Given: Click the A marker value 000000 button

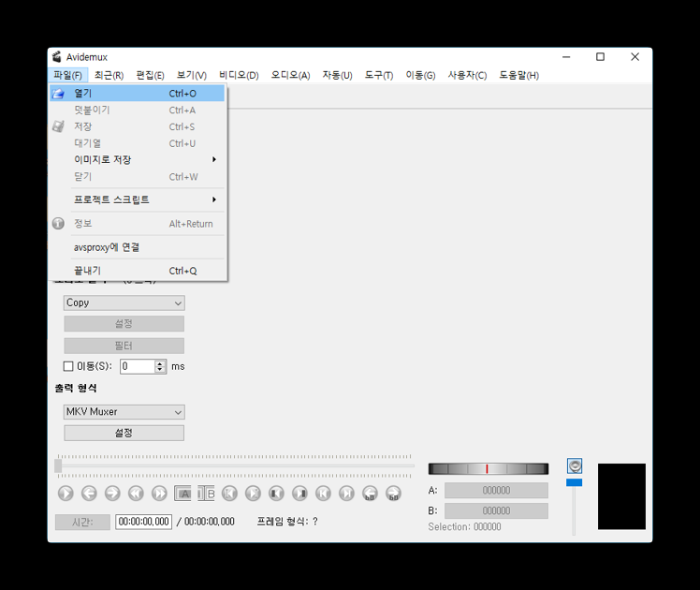Looking at the screenshot, I should [x=496, y=491].
